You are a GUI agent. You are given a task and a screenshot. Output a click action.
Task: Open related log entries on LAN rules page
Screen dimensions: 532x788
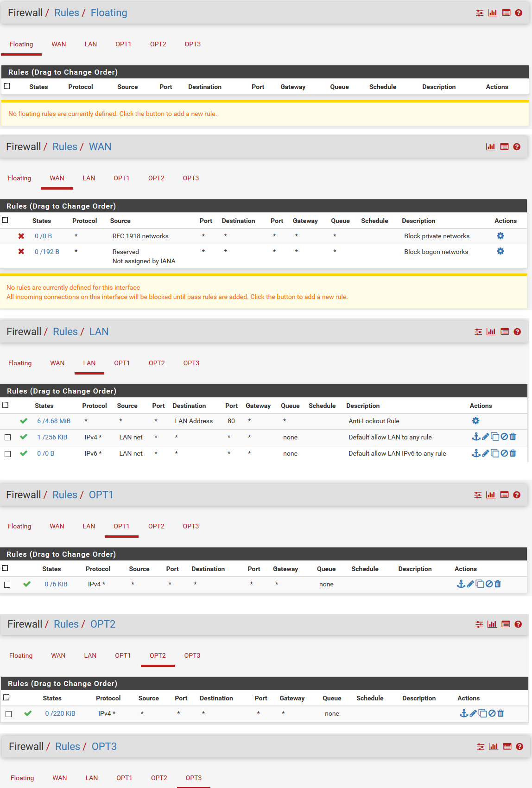coord(505,332)
